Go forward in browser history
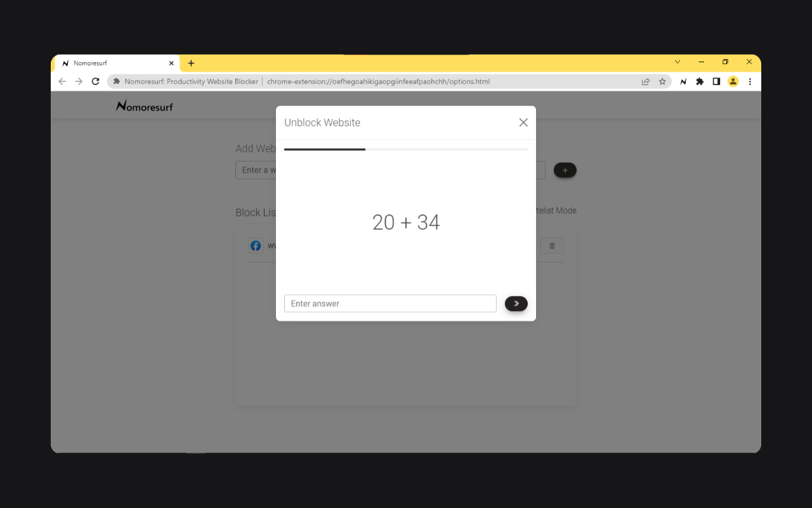The height and width of the screenshot is (508, 812). coord(79,81)
